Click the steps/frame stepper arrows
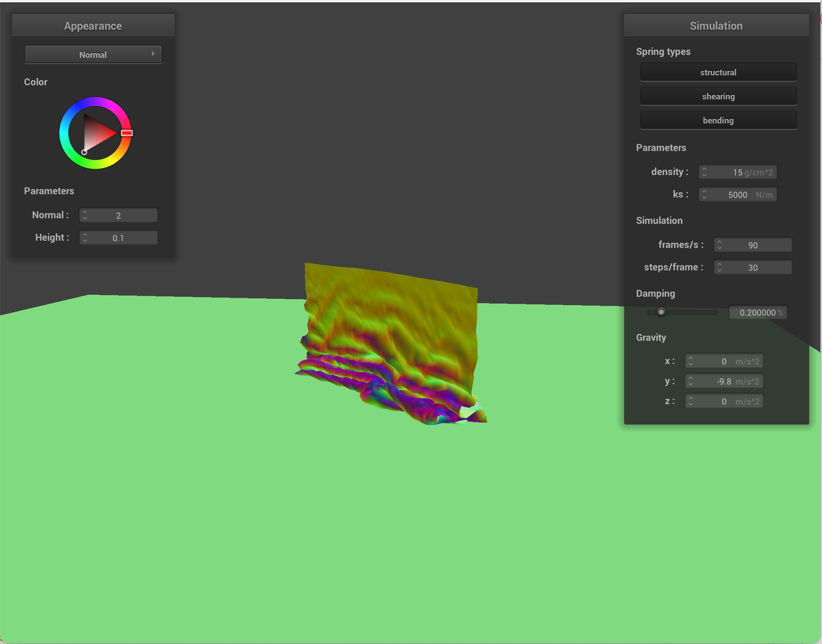The image size is (822, 644). point(719,268)
